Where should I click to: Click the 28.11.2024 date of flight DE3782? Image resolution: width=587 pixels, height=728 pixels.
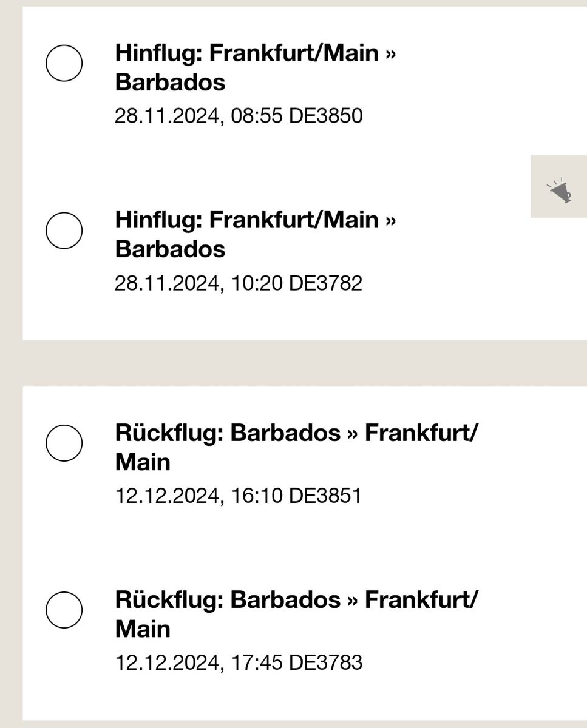click(x=166, y=283)
